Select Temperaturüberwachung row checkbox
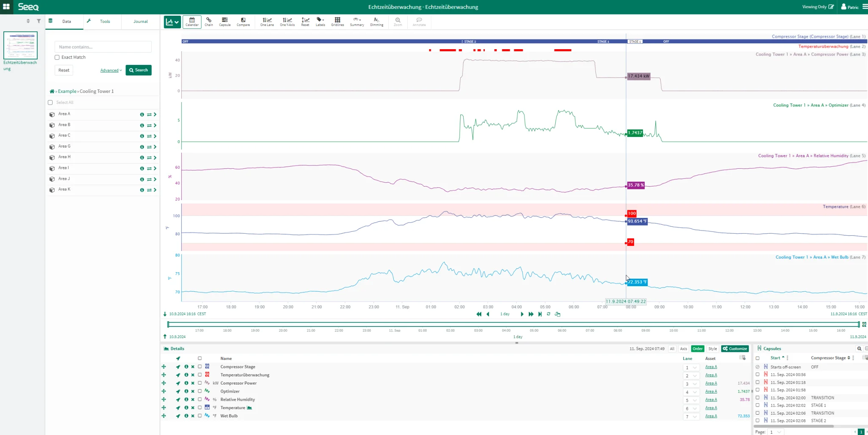The image size is (868, 435). pyautogui.click(x=200, y=375)
